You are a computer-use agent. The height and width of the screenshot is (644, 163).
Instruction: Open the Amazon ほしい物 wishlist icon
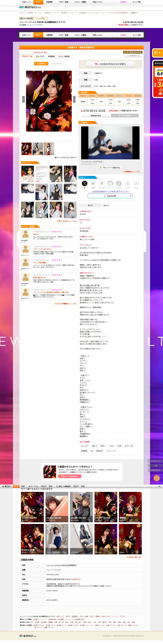click(x=102, y=183)
